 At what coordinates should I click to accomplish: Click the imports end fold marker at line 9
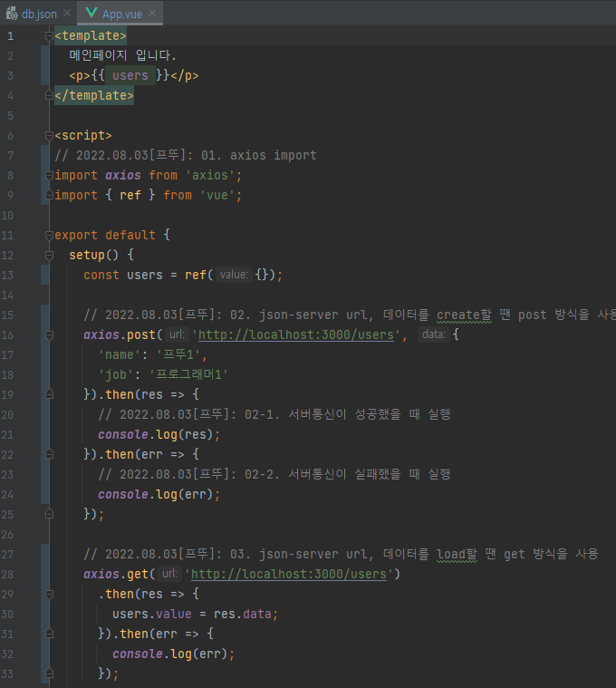pyautogui.click(x=49, y=195)
